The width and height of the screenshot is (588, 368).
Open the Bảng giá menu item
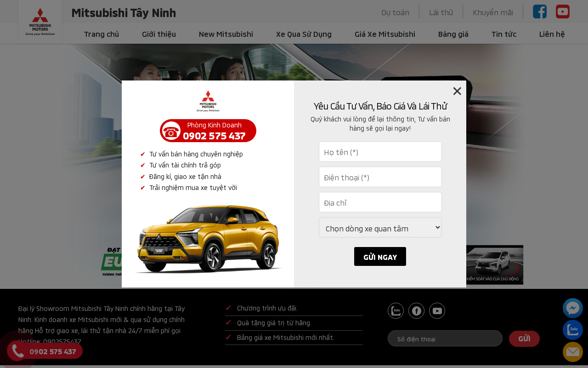tap(453, 34)
